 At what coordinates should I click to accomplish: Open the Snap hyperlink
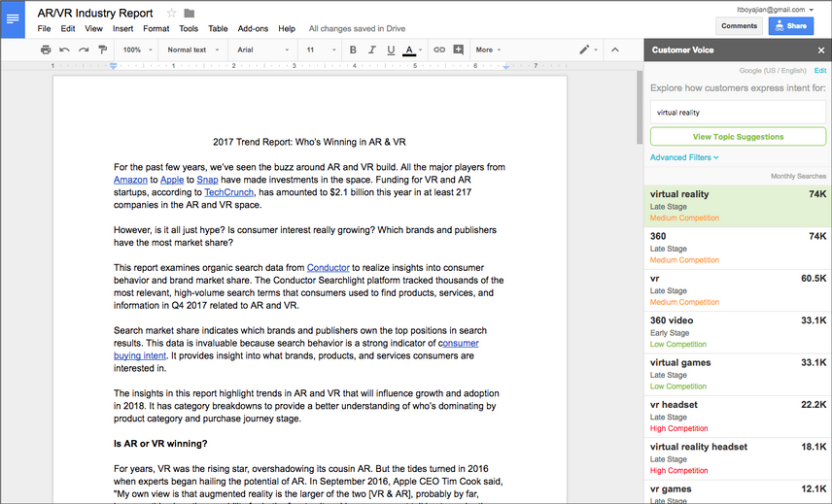pyautogui.click(x=207, y=180)
